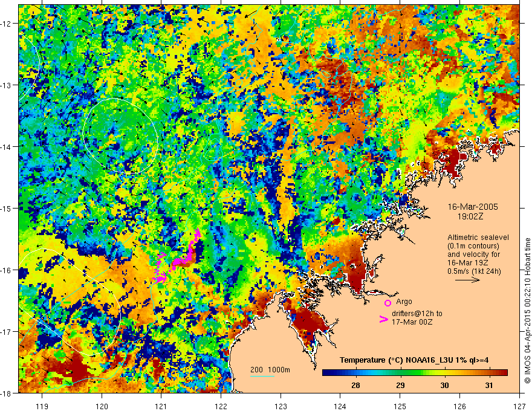Click the temperature color bar legend
This screenshot has height=411, width=532.
pyautogui.click(x=415, y=372)
